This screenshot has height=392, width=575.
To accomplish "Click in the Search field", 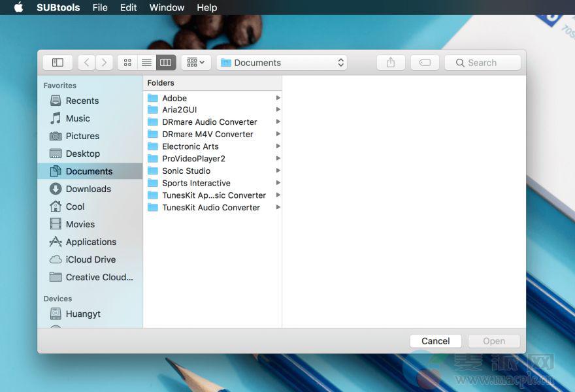I will 484,63.
